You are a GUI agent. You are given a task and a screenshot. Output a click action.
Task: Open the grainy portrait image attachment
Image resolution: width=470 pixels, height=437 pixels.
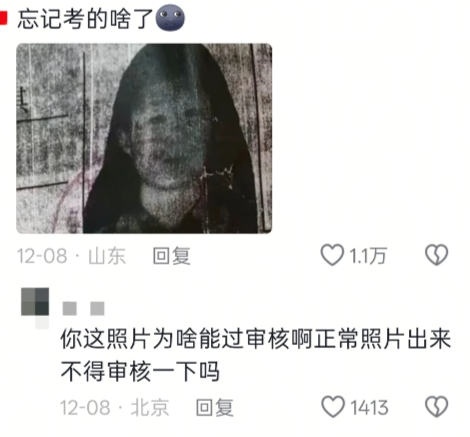144,138
